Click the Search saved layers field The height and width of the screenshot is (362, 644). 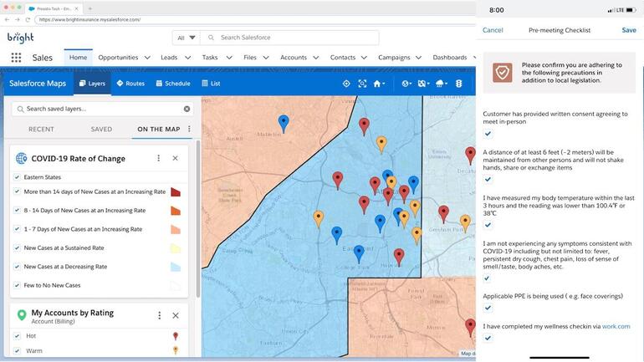point(102,109)
